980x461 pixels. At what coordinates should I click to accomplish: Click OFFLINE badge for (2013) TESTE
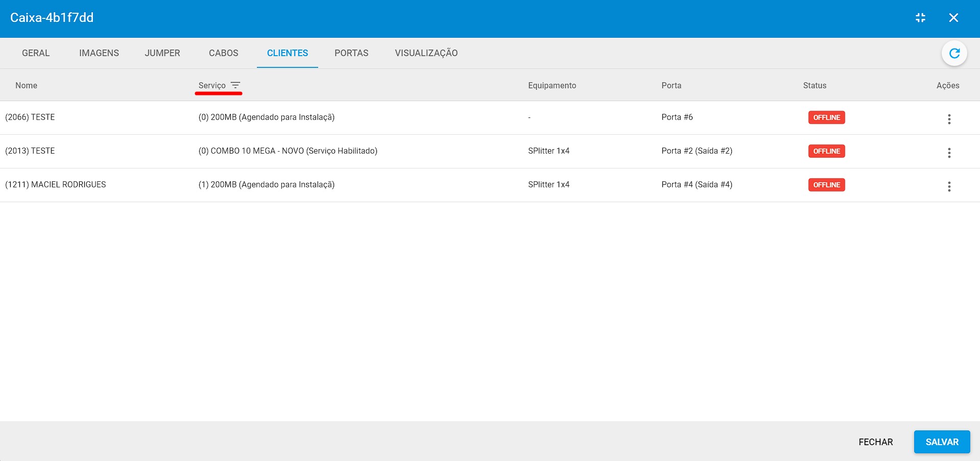[826, 151]
